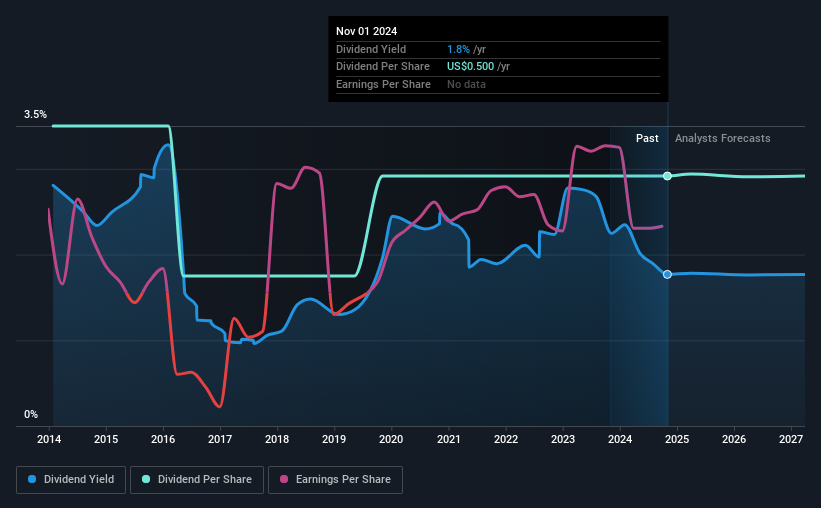This screenshot has height=508, width=821.
Task: Click the 2022 x-axis label
Action: tap(506, 439)
